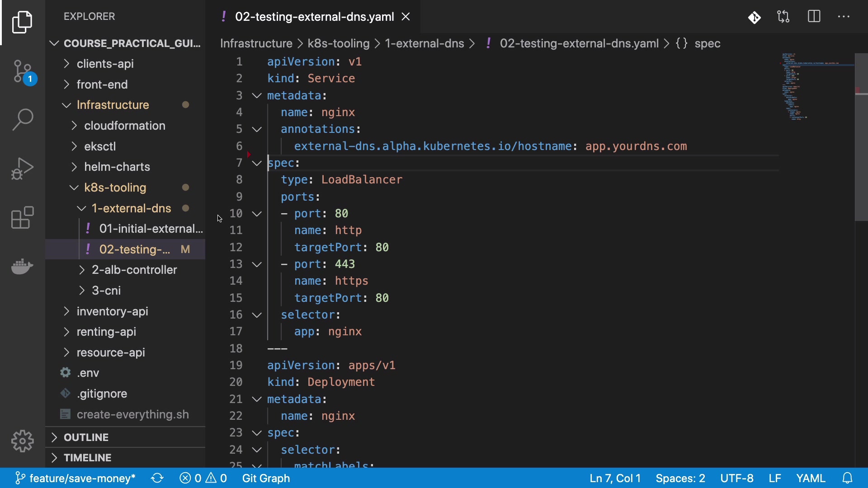868x488 pixels.
Task: Collapse the metadata block on line 3
Action: 257,96
